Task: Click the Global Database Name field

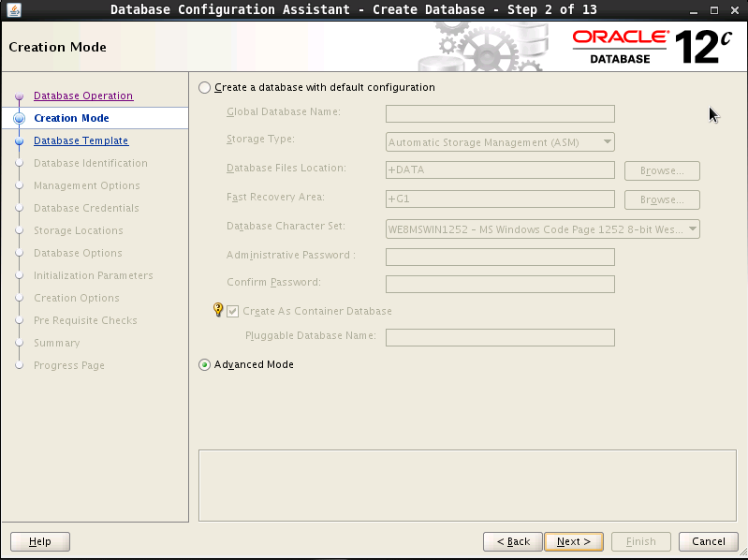Action: (500, 113)
